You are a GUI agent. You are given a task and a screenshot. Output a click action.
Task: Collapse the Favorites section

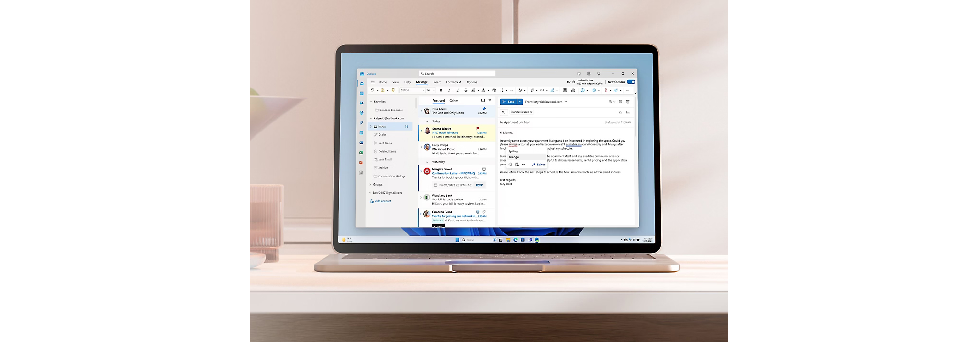click(371, 102)
